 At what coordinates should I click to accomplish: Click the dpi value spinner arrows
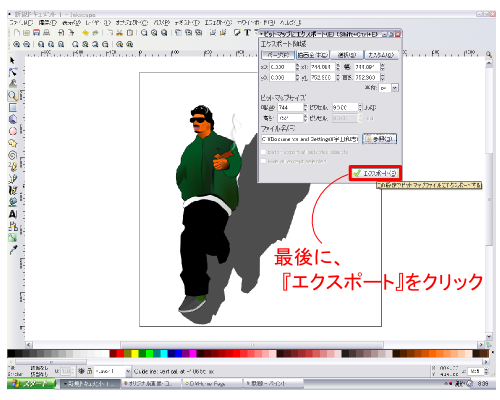coord(360,107)
